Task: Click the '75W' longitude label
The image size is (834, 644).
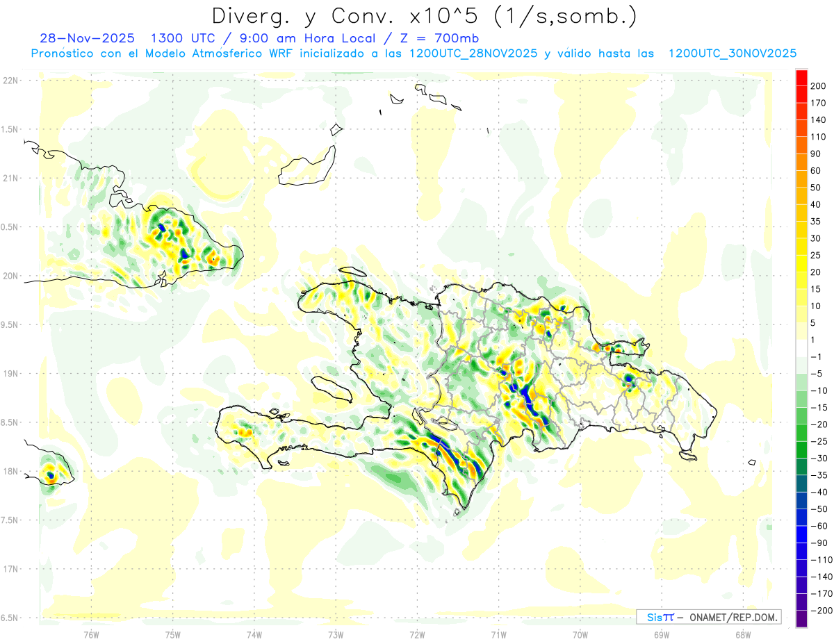Action: pyautogui.click(x=173, y=634)
